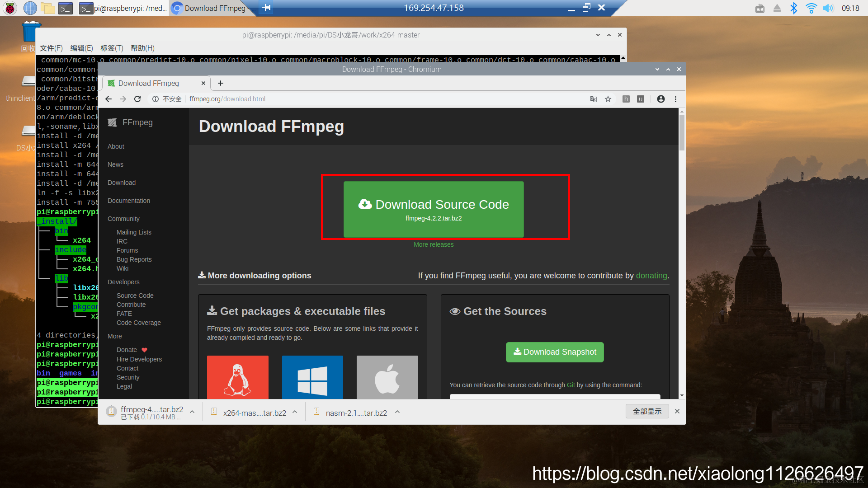Open Hire Developers in the sidebar
This screenshot has height=488, width=868.
pyautogui.click(x=139, y=359)
